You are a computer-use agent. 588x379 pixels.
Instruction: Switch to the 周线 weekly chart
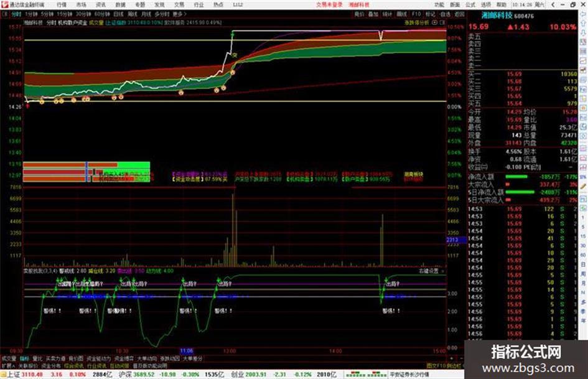coord(133,14)
